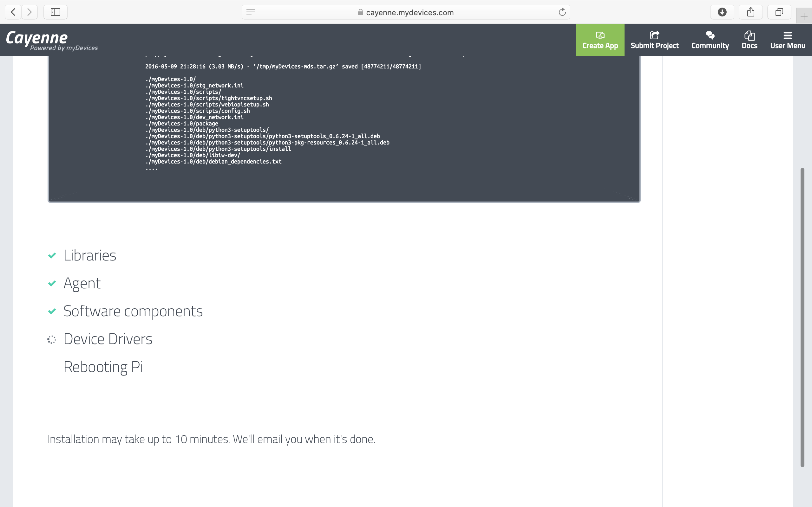Open Reader view icon in address bar
Image resolution: width=812 pixels, height=507 pixels.
pyautogui.click(x=251, y=12)
